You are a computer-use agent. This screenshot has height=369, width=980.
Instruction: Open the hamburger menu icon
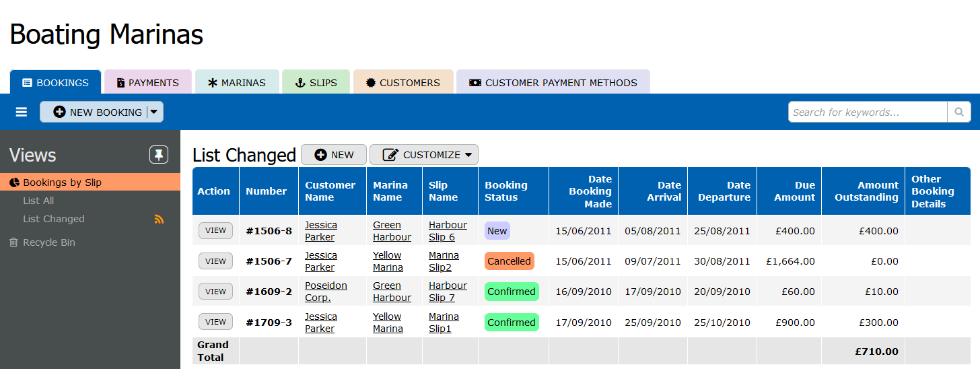(x=22, y=112)
